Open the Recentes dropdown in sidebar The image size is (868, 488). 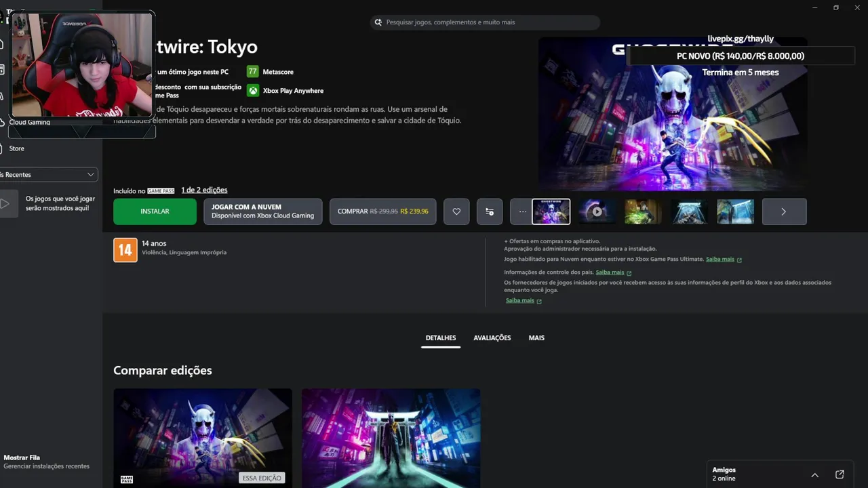click(x=49, y=175)
